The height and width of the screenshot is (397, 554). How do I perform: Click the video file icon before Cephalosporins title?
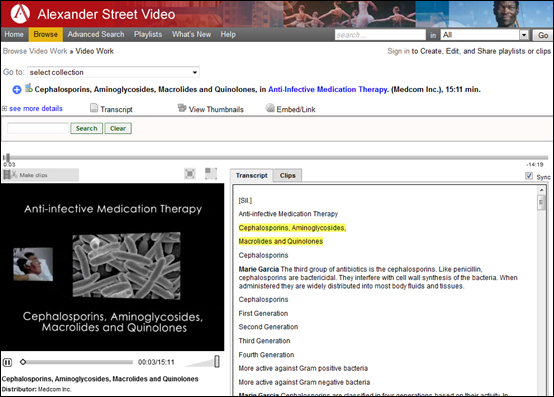point(29,88)
